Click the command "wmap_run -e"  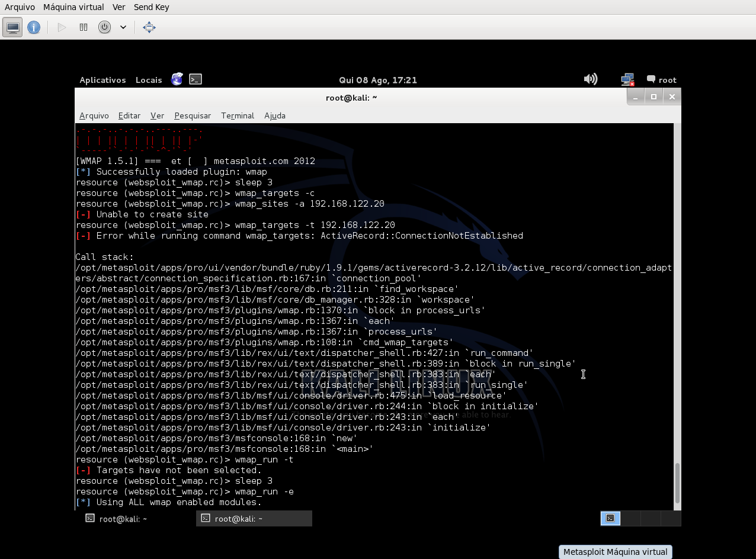click(x=264, y=491)
